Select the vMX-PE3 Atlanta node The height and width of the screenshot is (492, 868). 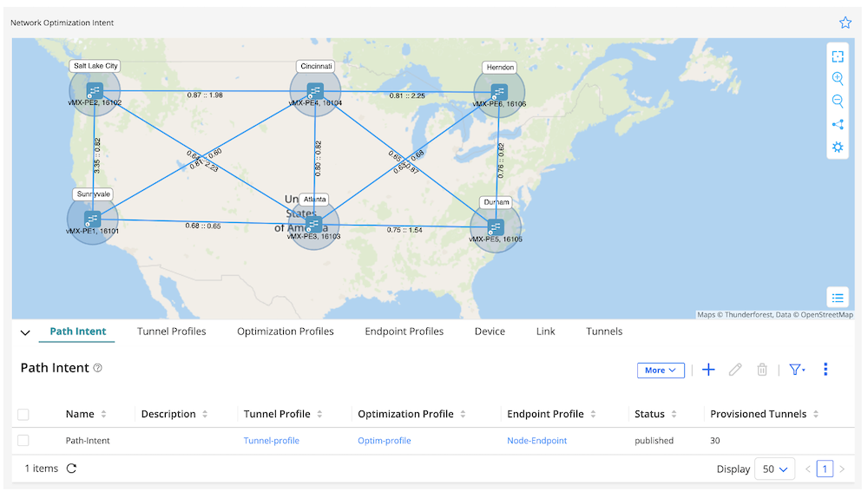tap(313, 224)
